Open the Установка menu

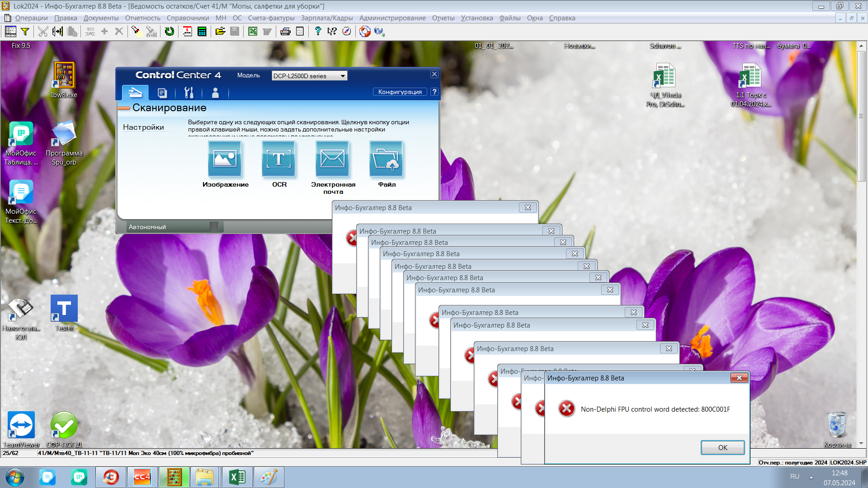tap(477, 18)
